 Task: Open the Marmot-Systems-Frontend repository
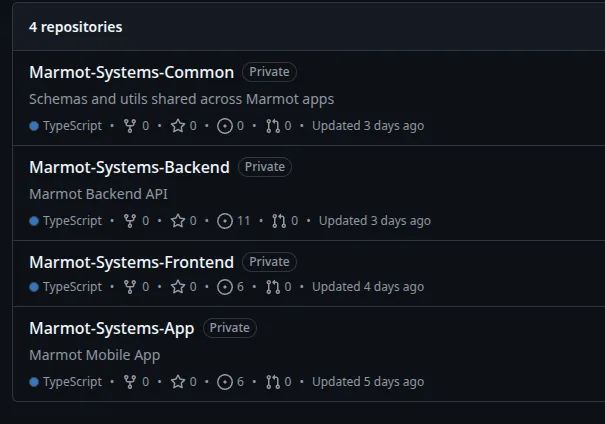point(131,262)
